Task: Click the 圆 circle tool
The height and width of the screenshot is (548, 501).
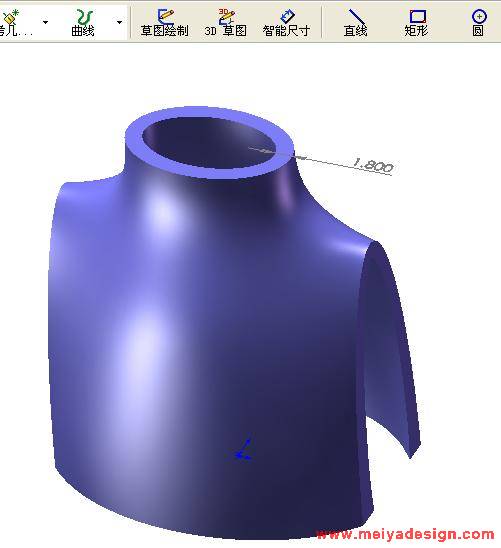Action: click(478, 22)
